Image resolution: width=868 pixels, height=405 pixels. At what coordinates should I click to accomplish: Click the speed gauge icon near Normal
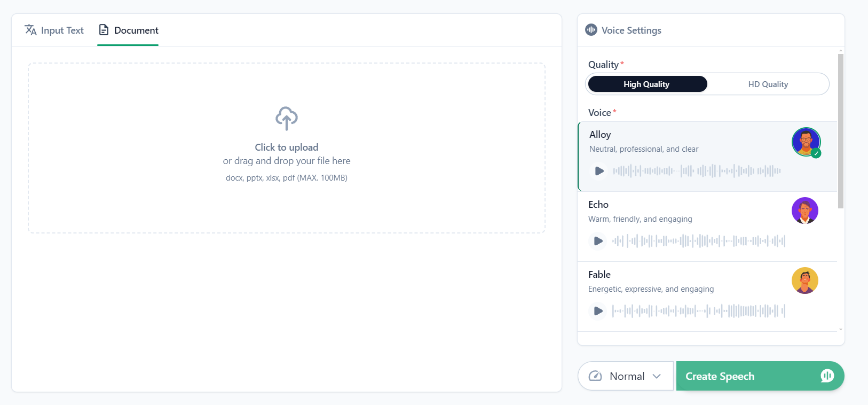coord(597,376)
